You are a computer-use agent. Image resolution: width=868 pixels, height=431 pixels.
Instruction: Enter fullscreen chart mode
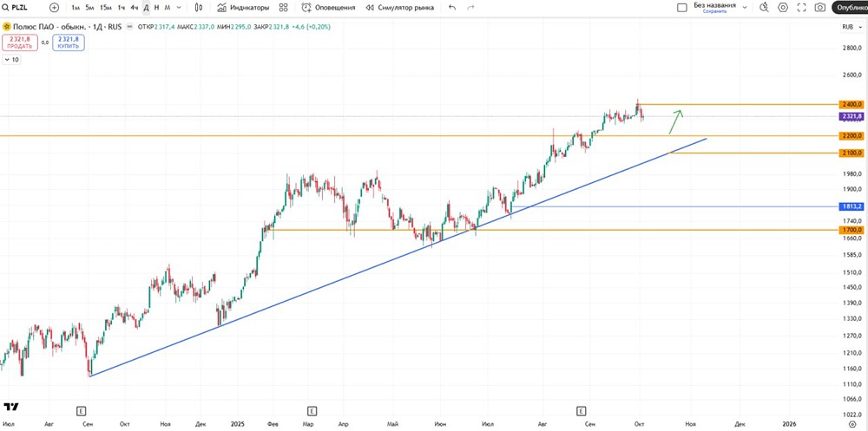pos(801,7)
